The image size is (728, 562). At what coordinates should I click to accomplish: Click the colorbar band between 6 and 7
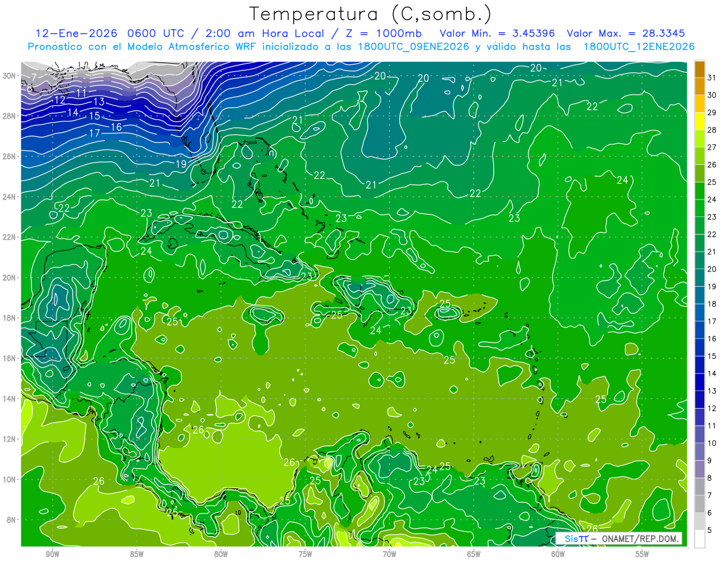(699, 504)
